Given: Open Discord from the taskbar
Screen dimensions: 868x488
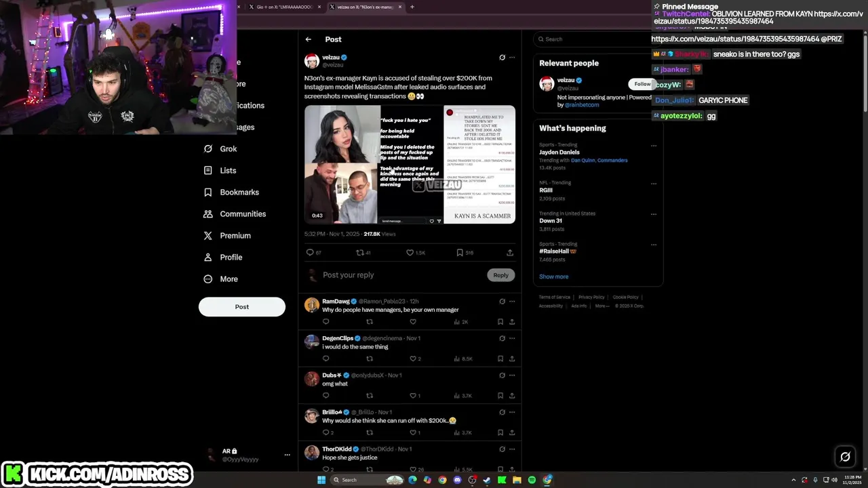Looking at the screenshot, I should [457, 480].
